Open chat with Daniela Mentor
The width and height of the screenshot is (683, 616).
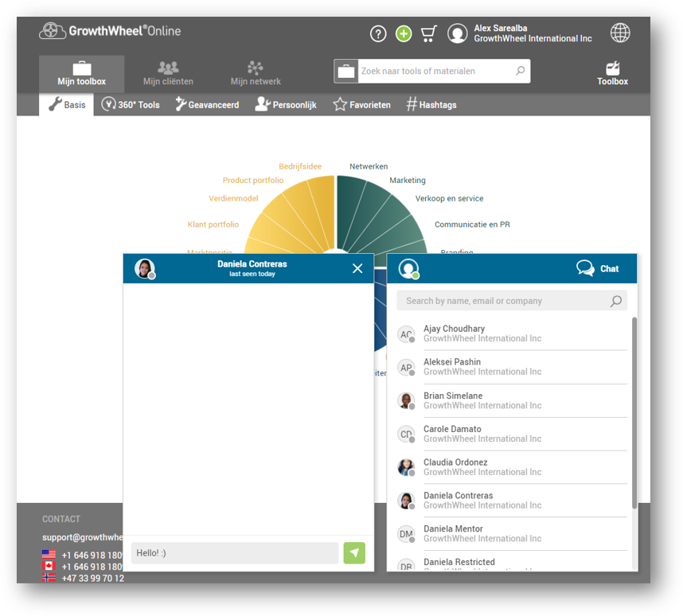pyautogui.click(x=513, y=534)
